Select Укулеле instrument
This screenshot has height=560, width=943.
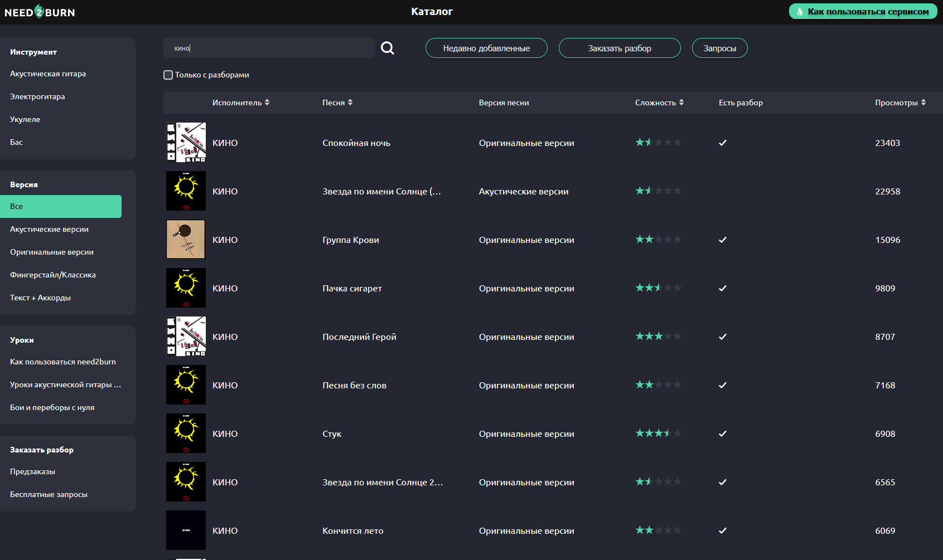pos(25,119)
